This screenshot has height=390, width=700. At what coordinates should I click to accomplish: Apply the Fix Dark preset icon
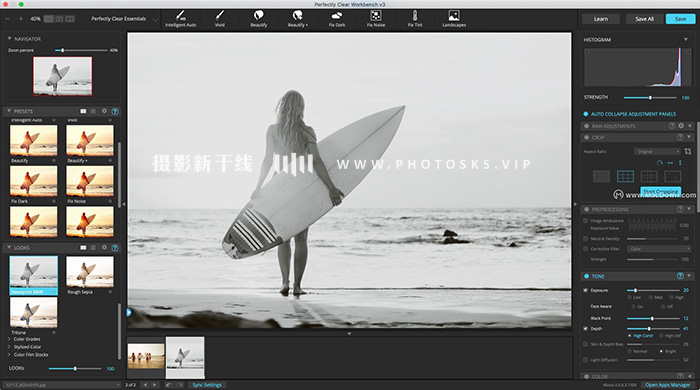337,19
